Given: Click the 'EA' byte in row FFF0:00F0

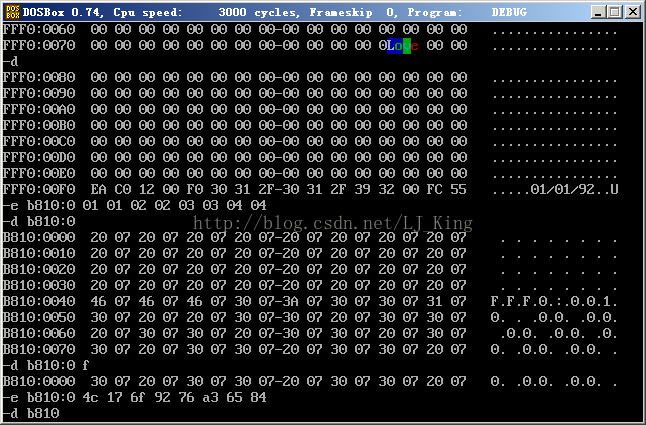Looking at the screenshot, I should [x=98, y=189].
